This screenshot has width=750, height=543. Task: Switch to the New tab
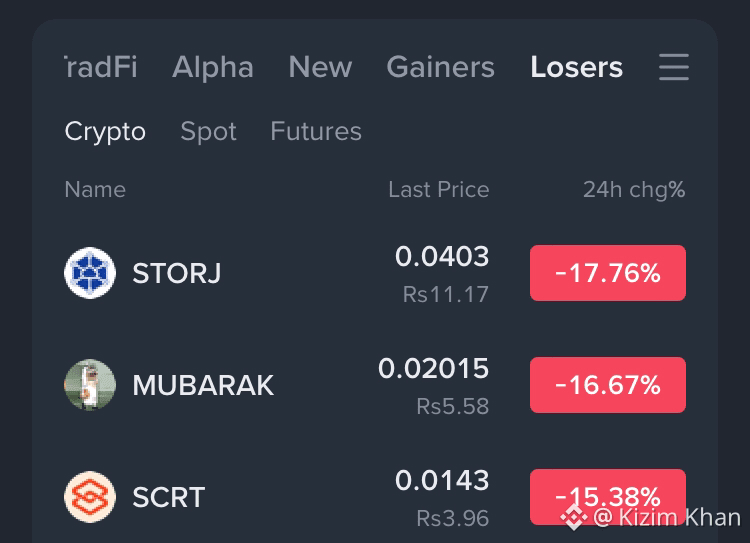point(320,67)
